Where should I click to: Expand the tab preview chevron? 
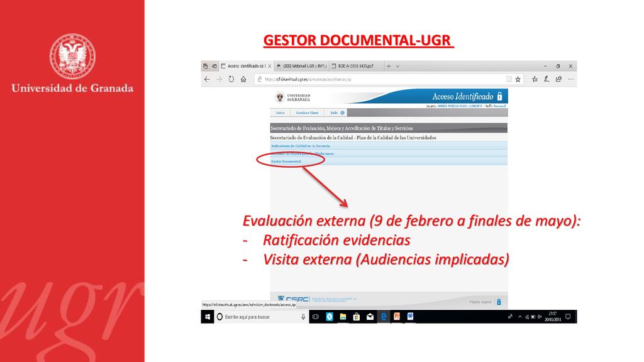[397, 66]
